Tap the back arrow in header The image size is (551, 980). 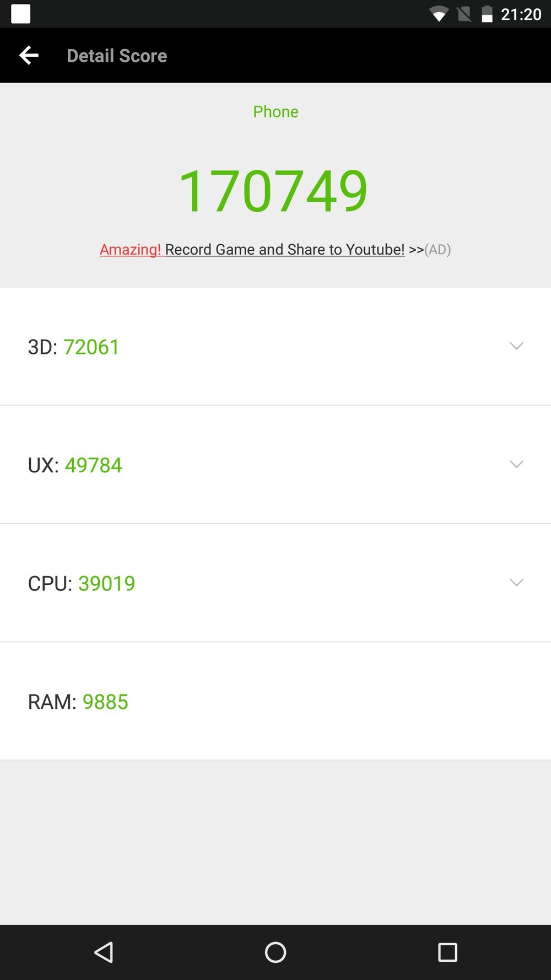29,56
